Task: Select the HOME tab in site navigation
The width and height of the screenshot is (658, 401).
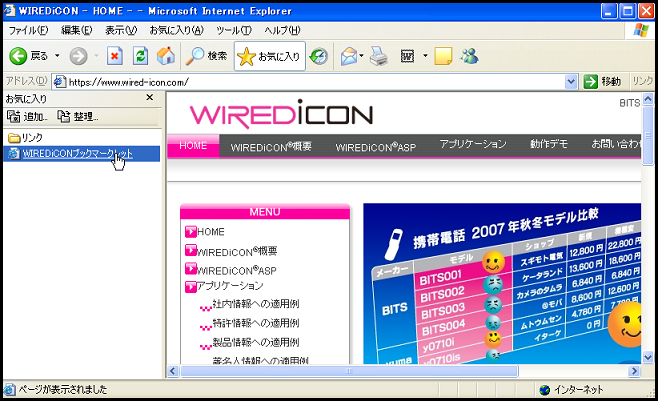Action: 193,146
